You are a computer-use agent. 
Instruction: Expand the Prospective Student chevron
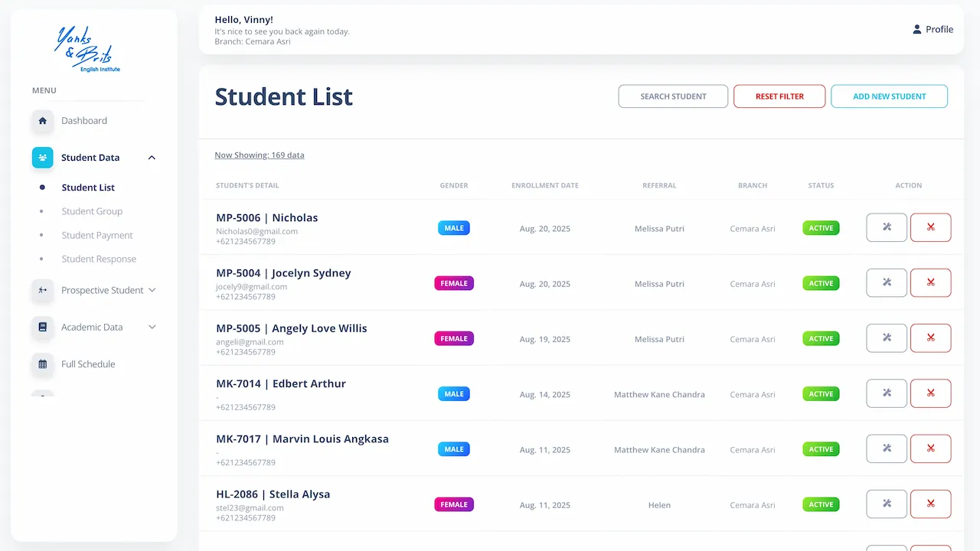click(152, 291)
